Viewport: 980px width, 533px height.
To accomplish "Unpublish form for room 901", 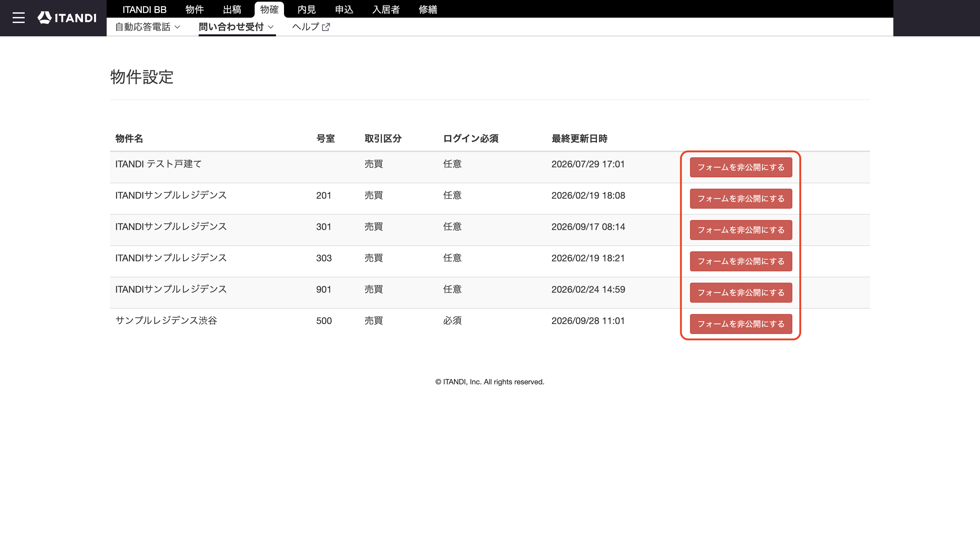I will [741, 293].
